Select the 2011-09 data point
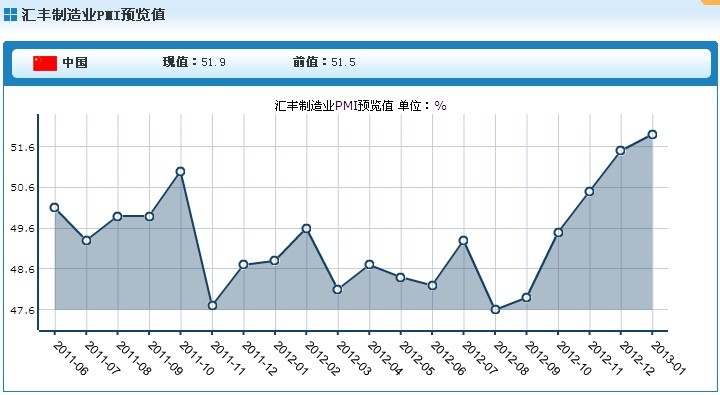The image size is (720, 395). (x=149, y=216)
